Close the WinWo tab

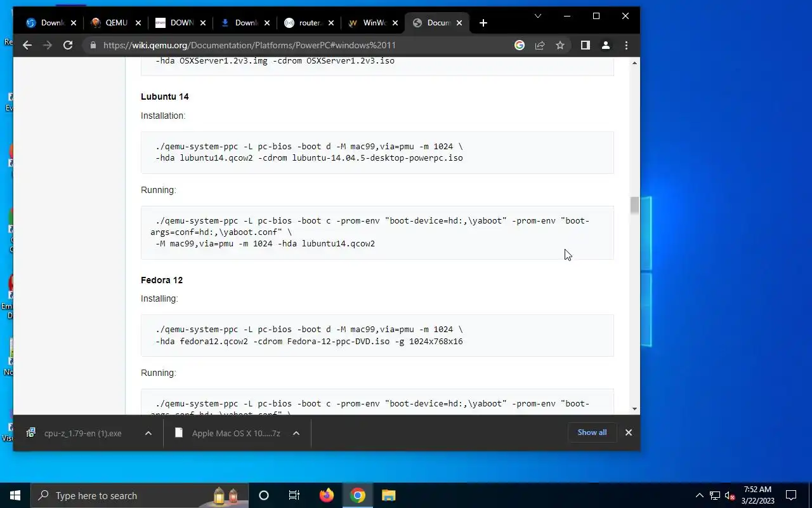coord(396,23)
